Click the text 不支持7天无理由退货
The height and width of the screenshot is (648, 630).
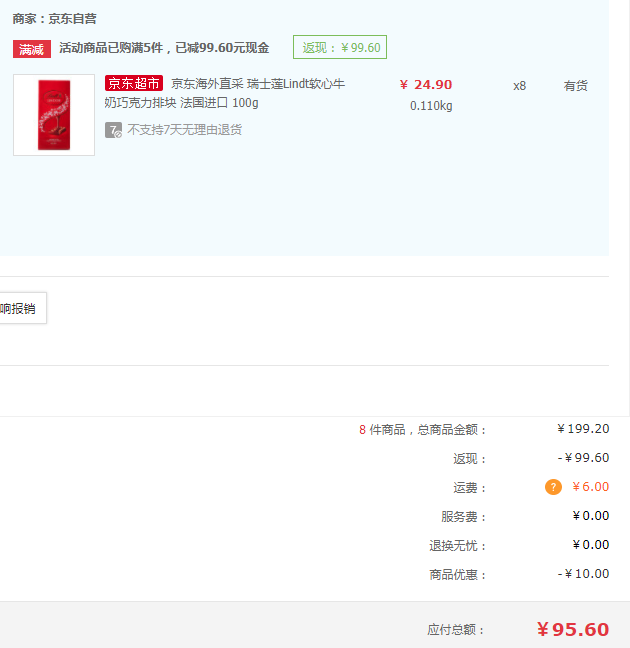point(184,130)
